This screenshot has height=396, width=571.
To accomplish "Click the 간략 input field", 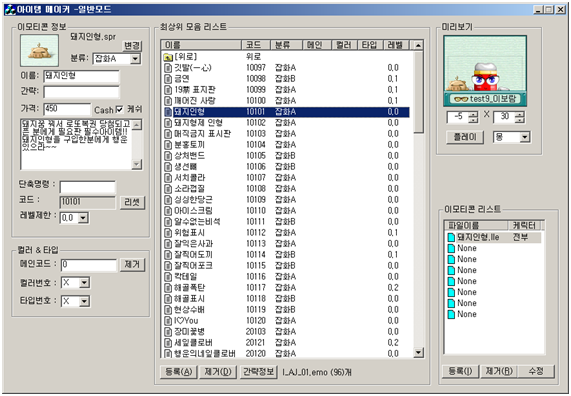I will 82,92.
